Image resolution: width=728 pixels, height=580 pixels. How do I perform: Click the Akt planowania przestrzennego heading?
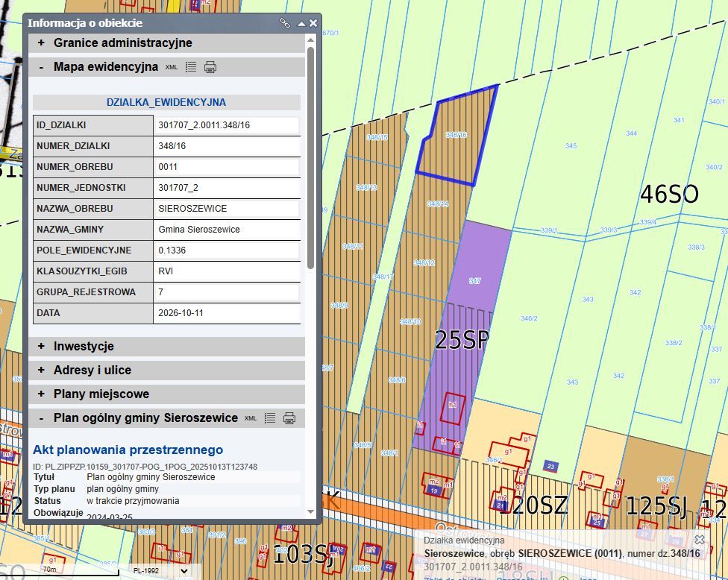[128, 450]
